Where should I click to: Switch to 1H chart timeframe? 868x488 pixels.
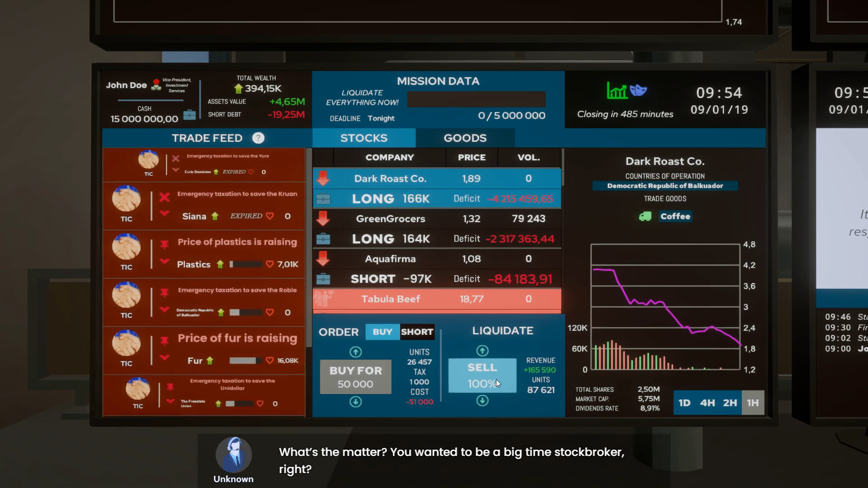(752, 403)
